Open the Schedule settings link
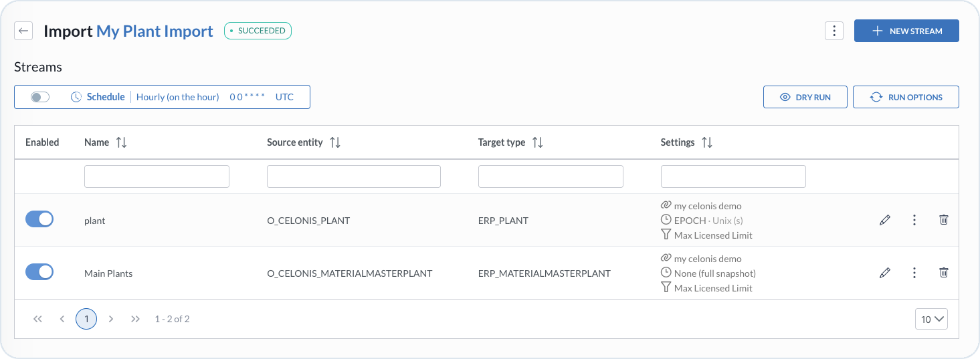Screen dimensions: 980x359 (x=106, y=97)
